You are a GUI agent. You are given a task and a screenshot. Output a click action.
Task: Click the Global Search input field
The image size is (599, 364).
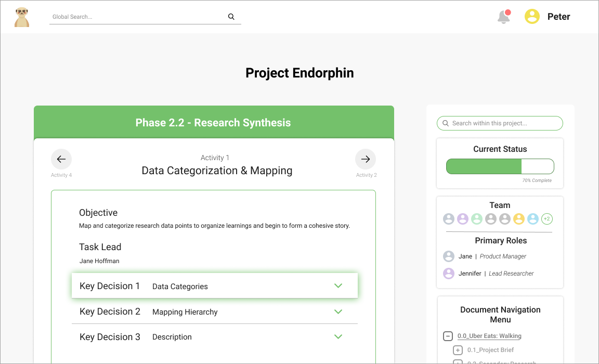point(138,17)
